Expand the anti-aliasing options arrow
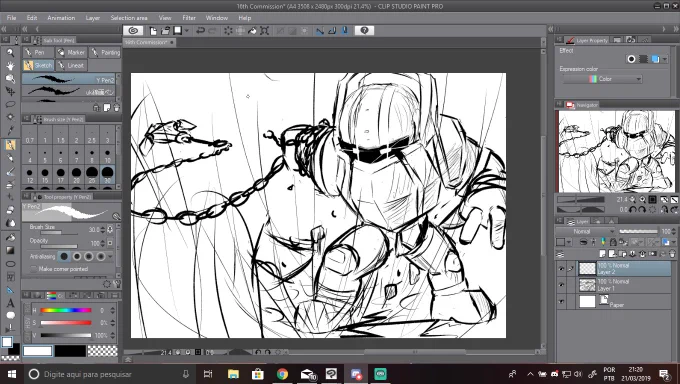Image resolution: width=680 pixels, height=384 pixels. click(x=111, y=256)
